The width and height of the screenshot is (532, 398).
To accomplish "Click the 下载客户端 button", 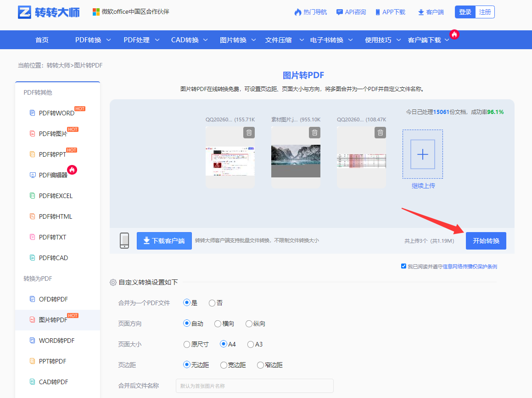I will [164, 241].
